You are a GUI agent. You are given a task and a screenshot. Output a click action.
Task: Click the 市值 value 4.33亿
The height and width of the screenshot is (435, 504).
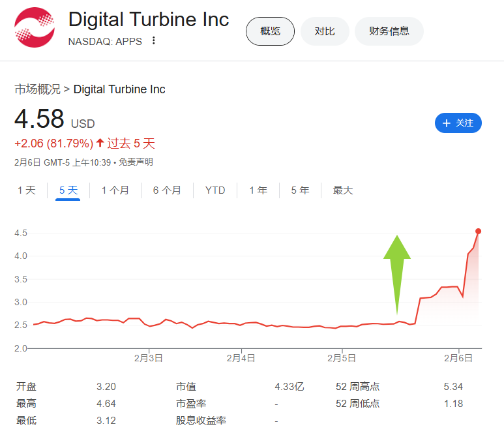[x=289, y=386]
